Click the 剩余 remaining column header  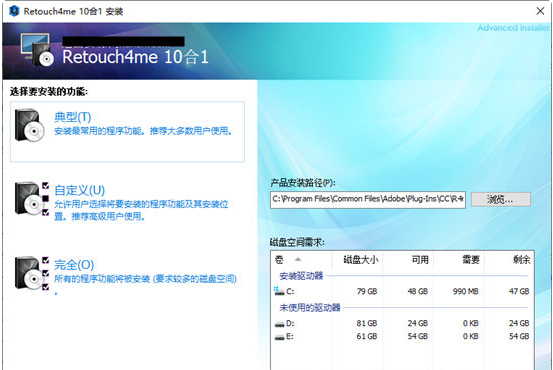(x=509, y=260)
